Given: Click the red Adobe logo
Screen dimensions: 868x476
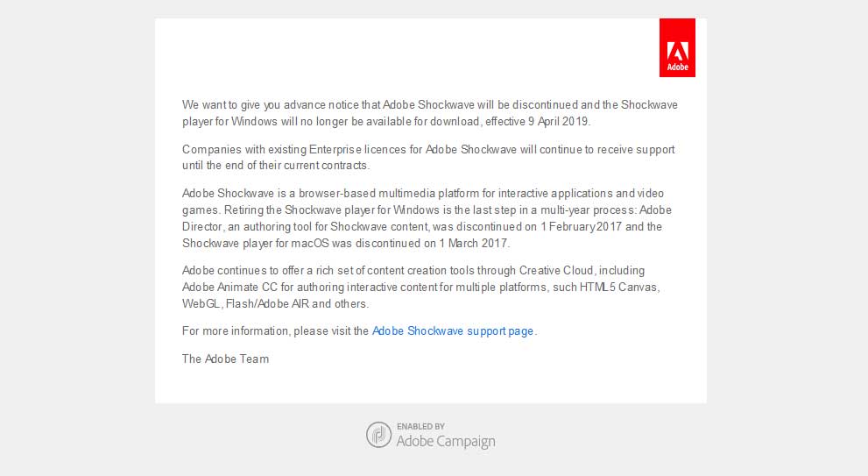Looking at the screenshot, I should (677, 48).
